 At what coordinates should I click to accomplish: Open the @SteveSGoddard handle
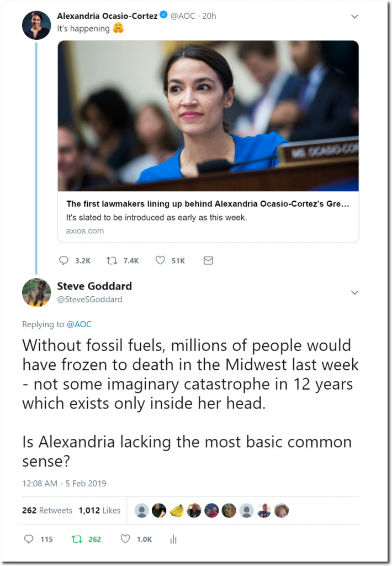(x=89, y=299)
